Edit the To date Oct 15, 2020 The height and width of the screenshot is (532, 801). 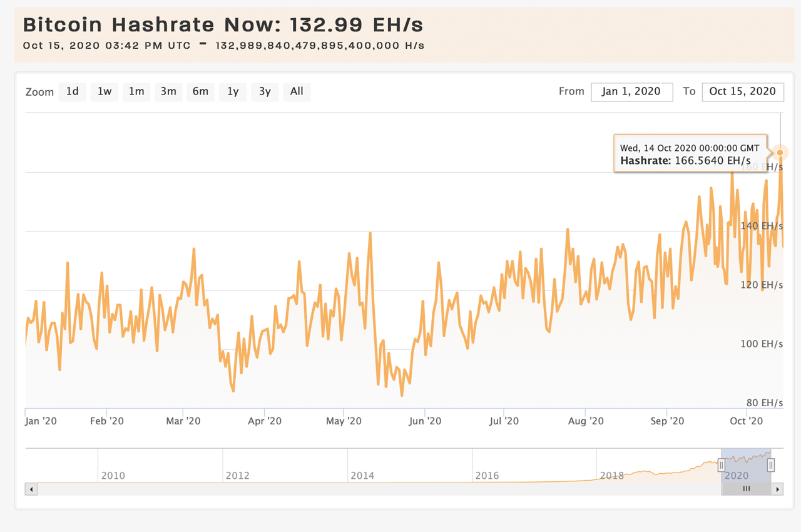[x=743, y=91]
